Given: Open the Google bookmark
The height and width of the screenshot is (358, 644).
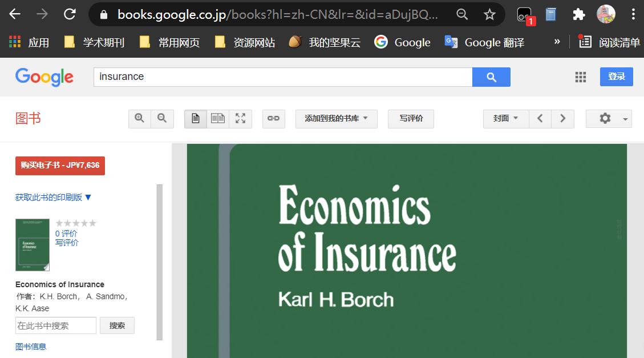Looking at the screenshot, I should click(403, 42).
